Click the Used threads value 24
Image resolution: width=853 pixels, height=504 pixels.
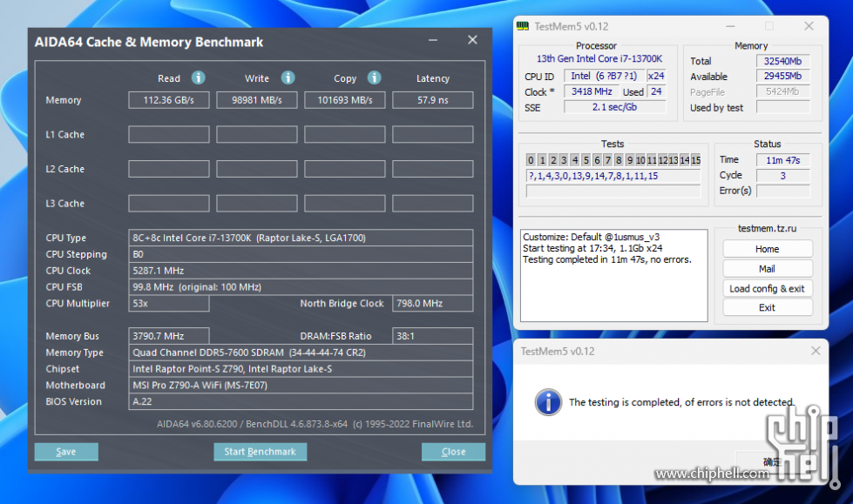(x=656, y=91)
